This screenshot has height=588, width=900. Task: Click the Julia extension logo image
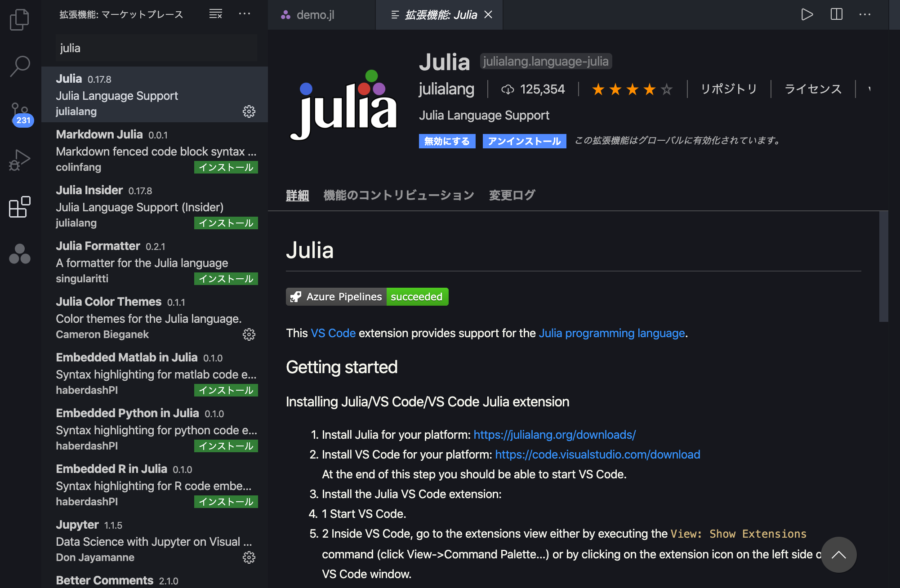point(344,105)
